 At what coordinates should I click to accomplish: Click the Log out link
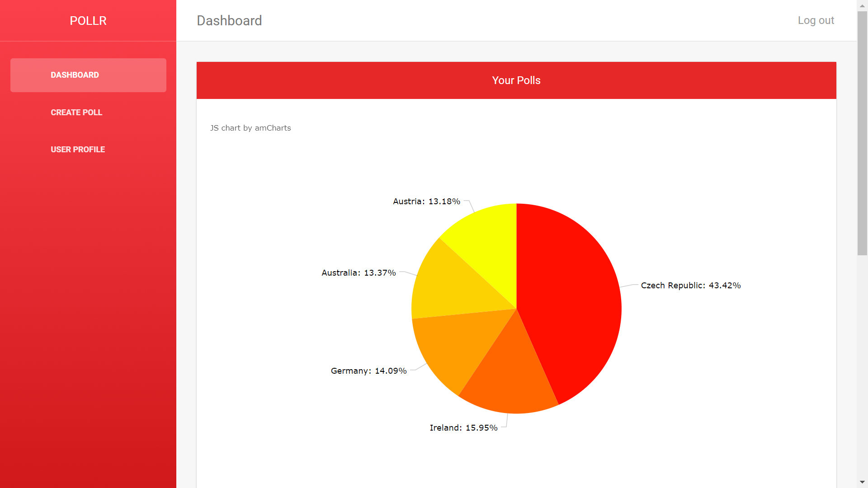click(x=816, y=20)
